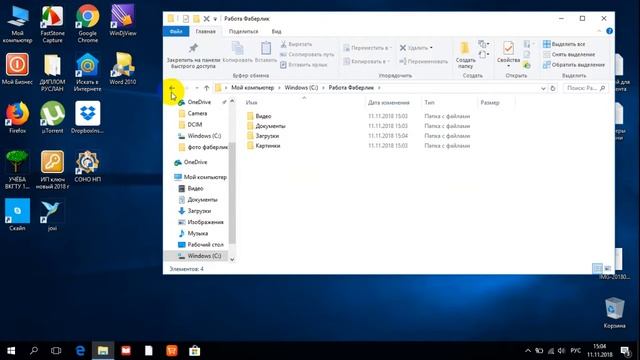Collapse the ribbon with the chevron
This screenshot has width=640, height=360.
click(599, 31)
